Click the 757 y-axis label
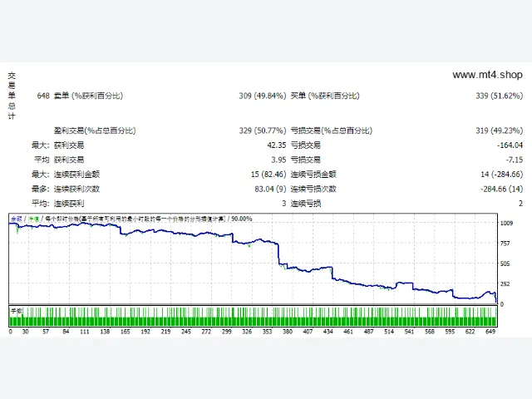This screenshot has width=532, height=399. point(505,244)
